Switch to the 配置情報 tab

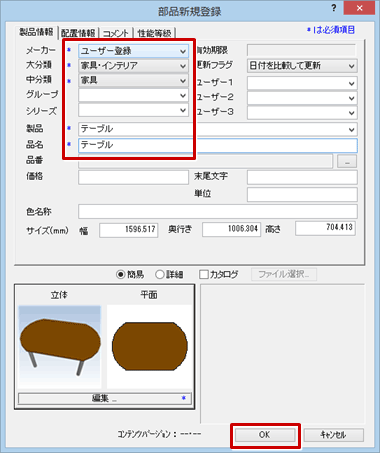78,33
